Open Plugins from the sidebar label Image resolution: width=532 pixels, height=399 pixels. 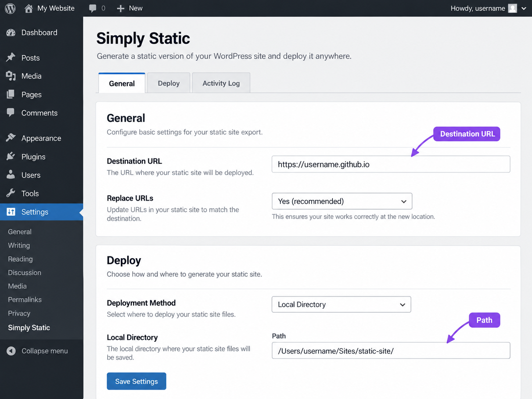[x=33, y=157]
